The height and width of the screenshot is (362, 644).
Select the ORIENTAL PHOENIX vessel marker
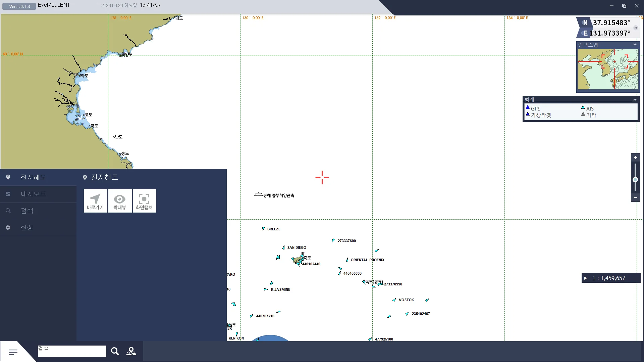(x=347, y=260)
